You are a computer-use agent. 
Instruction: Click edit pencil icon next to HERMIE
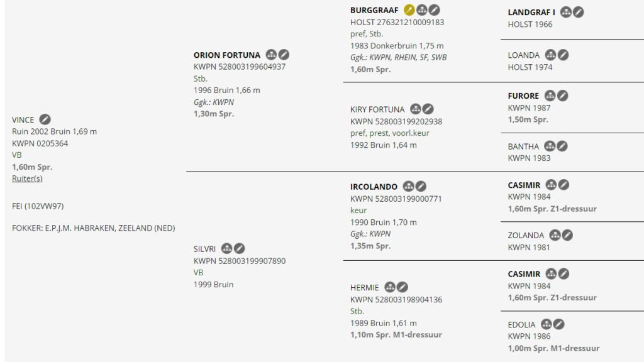(402, 287)
